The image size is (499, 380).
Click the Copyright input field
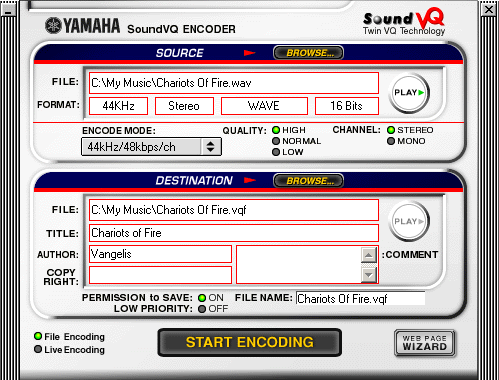coord(160,275)
